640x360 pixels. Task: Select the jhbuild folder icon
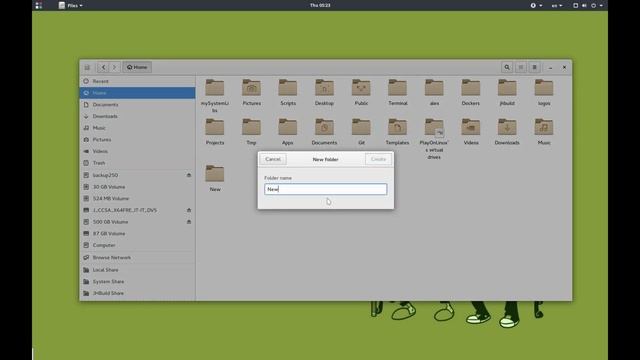(x=507, y=88)
